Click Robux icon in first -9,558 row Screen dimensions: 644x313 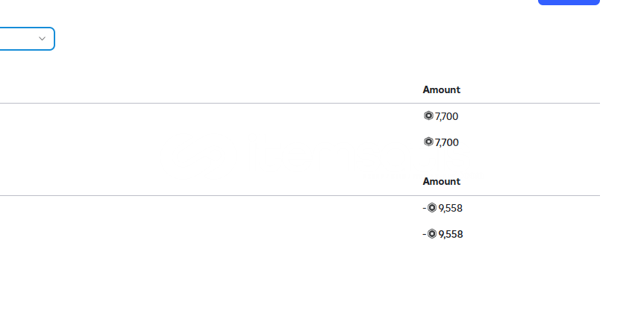pyautogui.click(x=431, y=208)
